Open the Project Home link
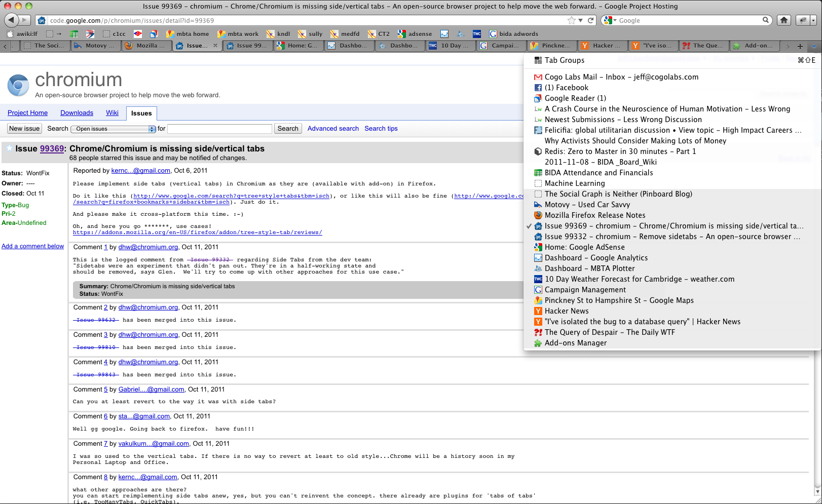 click(27, 113)
